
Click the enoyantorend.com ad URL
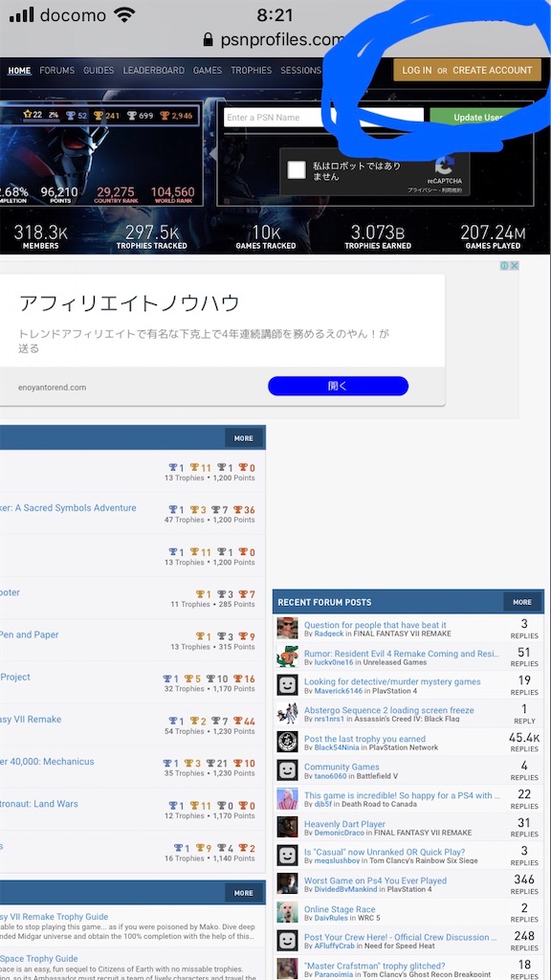click(x=52, y=388)
